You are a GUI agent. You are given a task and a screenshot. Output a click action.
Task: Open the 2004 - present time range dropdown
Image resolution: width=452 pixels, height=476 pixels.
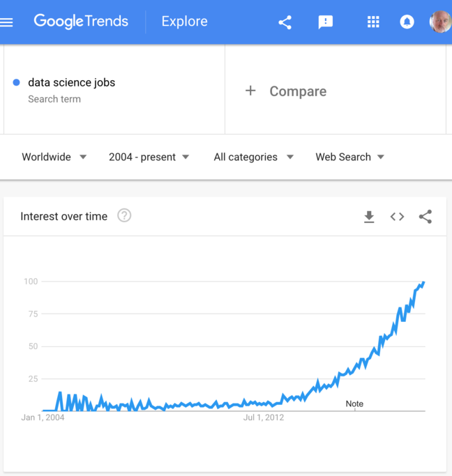149,157
